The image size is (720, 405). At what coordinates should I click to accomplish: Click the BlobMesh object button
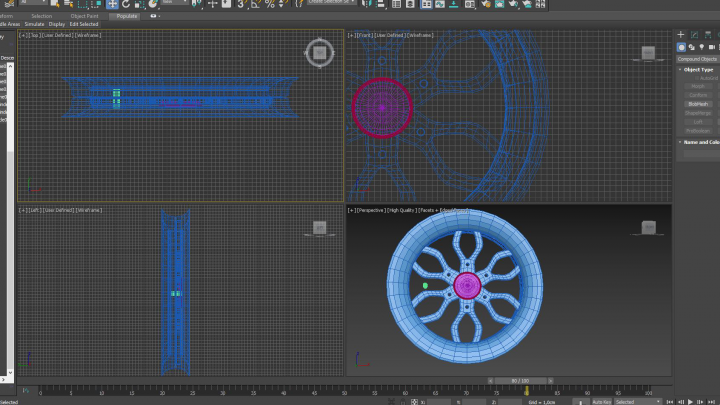tap(698, 104)
